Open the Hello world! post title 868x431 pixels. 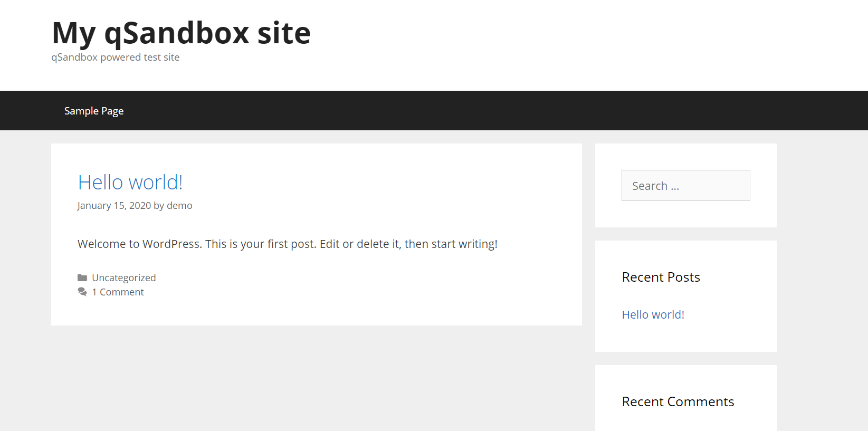(130, 183)
